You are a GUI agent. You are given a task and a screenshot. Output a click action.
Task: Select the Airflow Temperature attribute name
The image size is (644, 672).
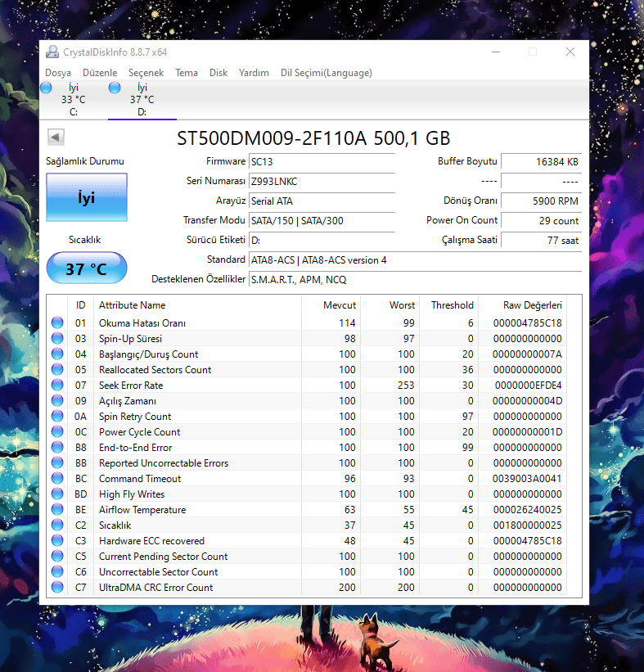click(142, 510)
